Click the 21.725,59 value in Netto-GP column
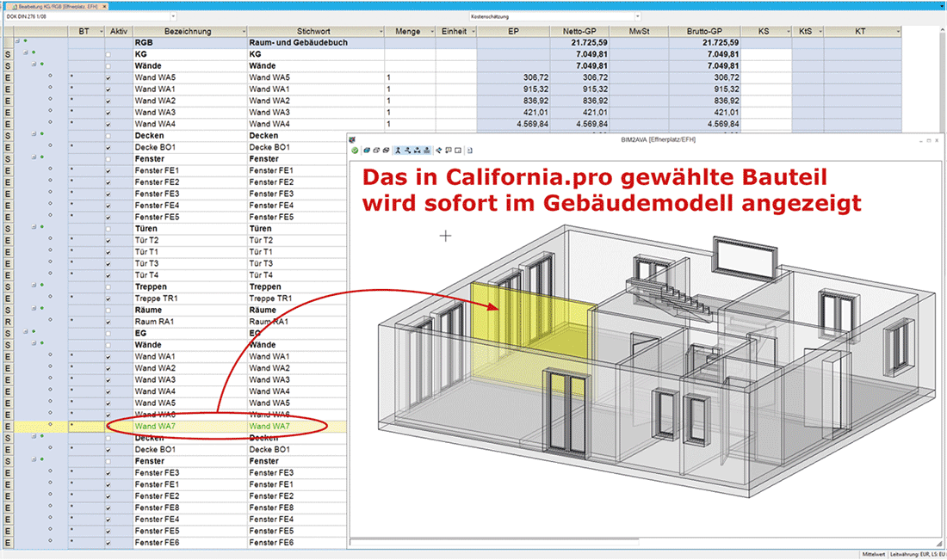 (590, 43)
